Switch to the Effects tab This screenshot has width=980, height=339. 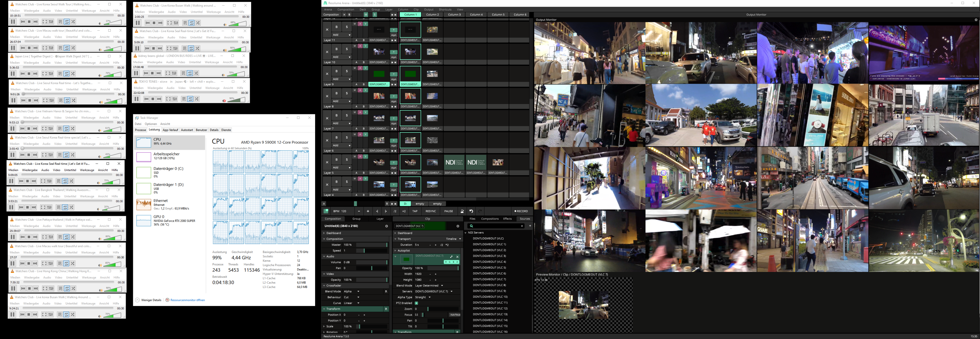click(507, 219)
